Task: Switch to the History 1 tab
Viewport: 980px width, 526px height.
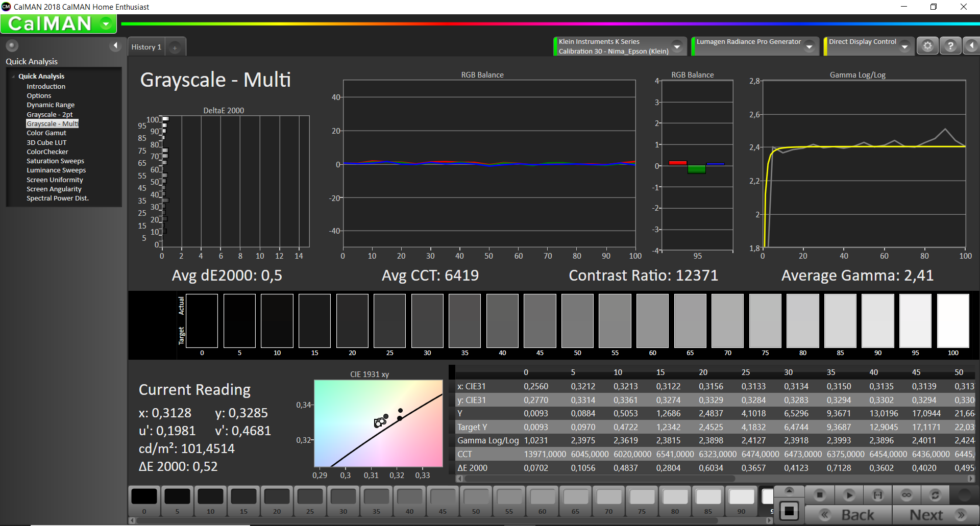Action: pyautogui.click(x=146, y=47)
